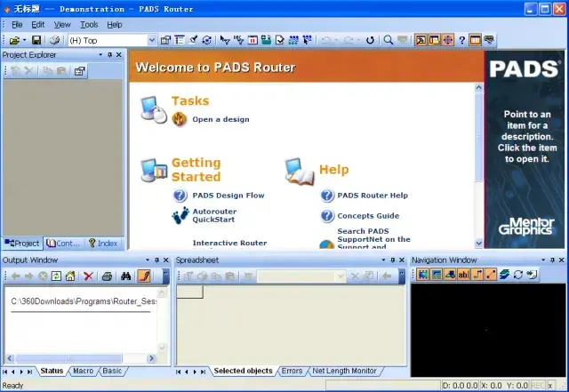Click the rightmost arrow-into-box icon in Navigation Window
This screenshot has height=392, width=569.
pyautogui.click(x=532, y=275)
